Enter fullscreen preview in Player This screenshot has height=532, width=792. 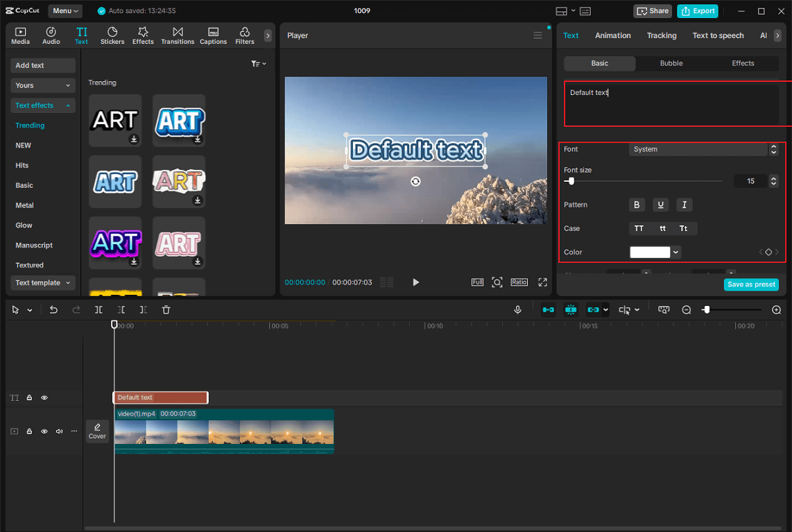pos(542,282)
